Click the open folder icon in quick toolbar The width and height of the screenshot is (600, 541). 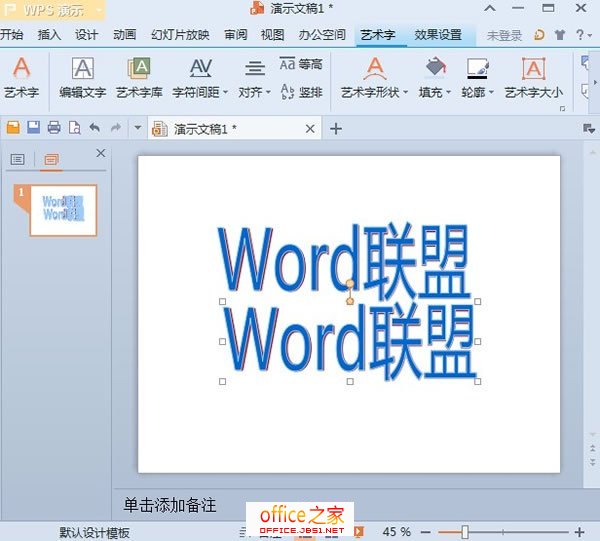(x=13, y=127)
